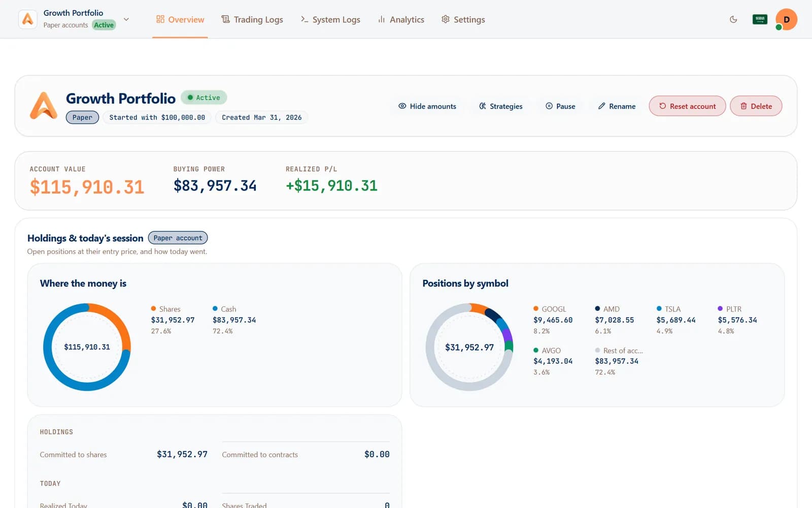This screenshot has width=812, height=508.
Task: Open the green flag language selector
Action: 760,19
